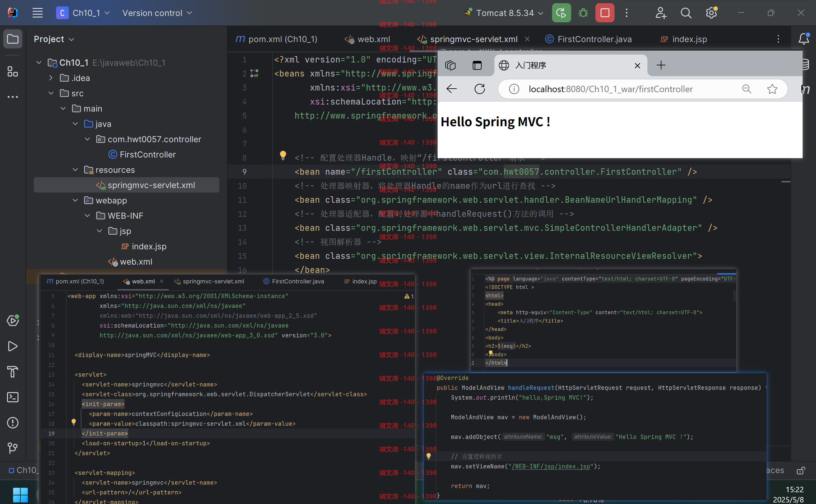816x504 pixels.
Task: Collapse the Ch10_1 root node
Action: [39, 63]
